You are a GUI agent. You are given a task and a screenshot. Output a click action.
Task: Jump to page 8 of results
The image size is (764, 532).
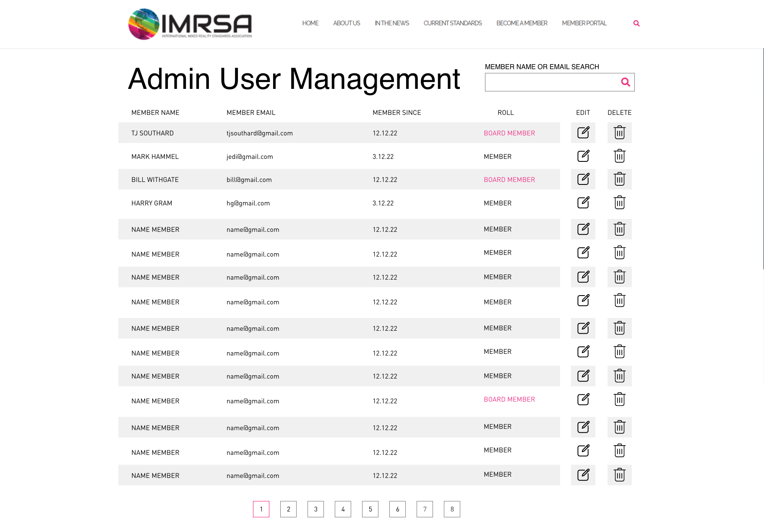point(452,509)
